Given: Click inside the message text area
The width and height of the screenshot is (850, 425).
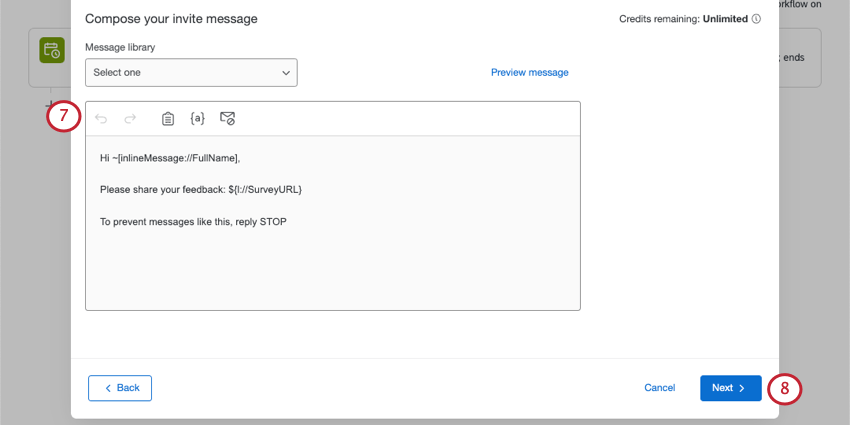Looking at the screenshot, I should tap(332, 265).
